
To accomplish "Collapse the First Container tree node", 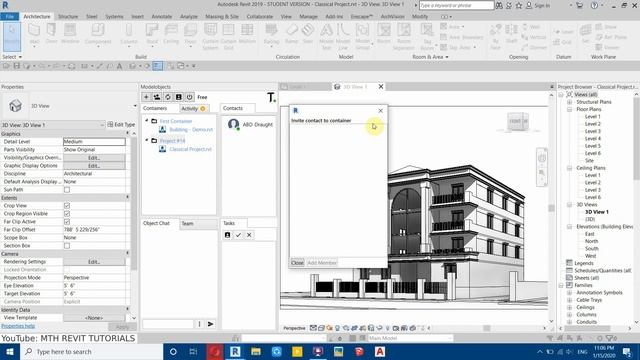I will (x=147, y=121).
